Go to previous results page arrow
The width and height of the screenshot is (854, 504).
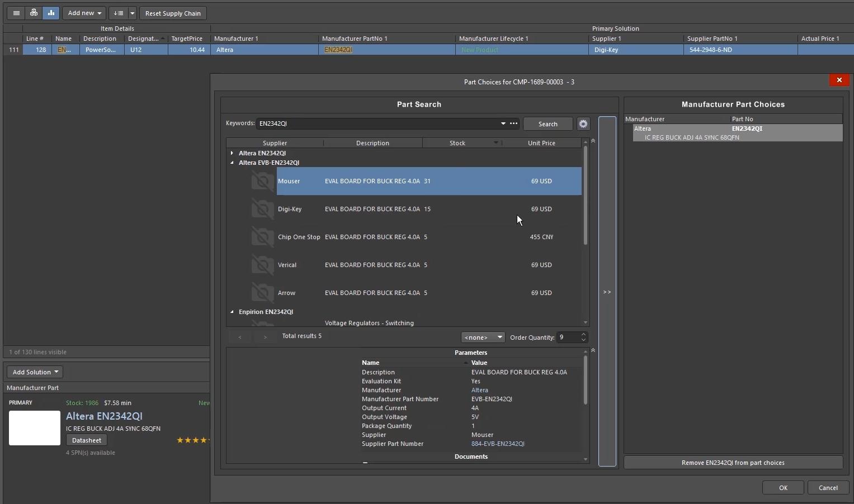(240, 337)
